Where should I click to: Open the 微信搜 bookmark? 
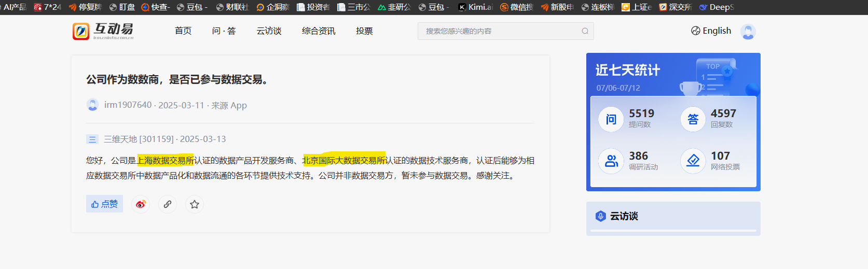[517, 7]
